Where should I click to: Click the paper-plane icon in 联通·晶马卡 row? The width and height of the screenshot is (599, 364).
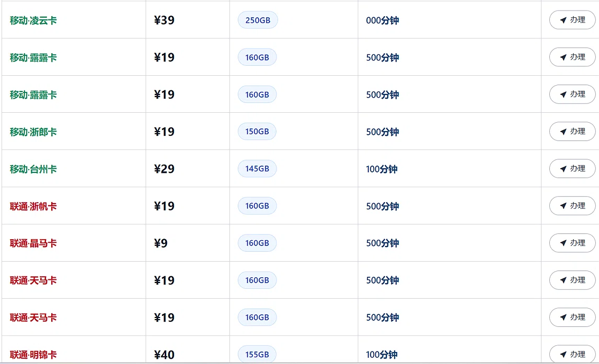(563, 243)
